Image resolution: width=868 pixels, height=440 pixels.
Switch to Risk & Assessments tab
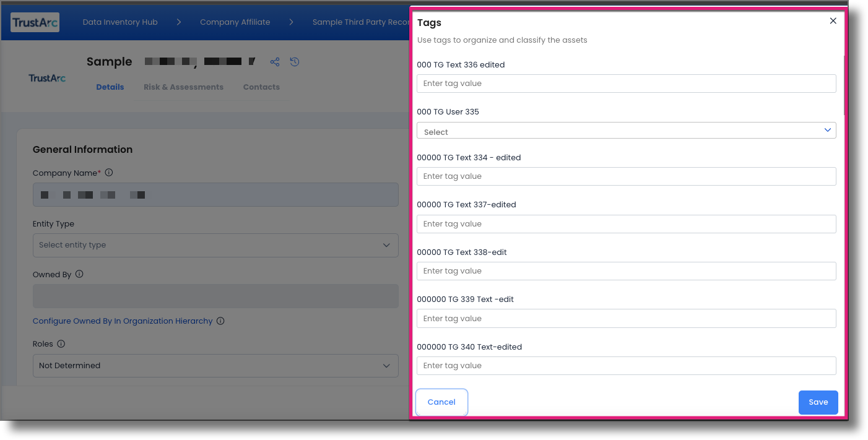pyautogui.click(x=183, y=87)
